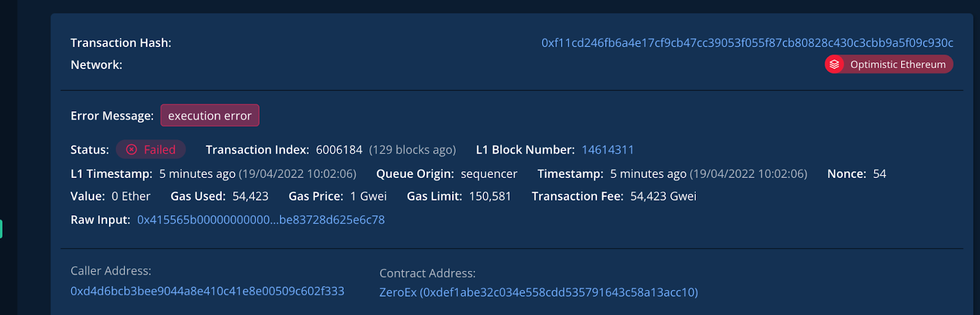Click the Failed status badge text
Screen dimensions: 980x315
159,150
